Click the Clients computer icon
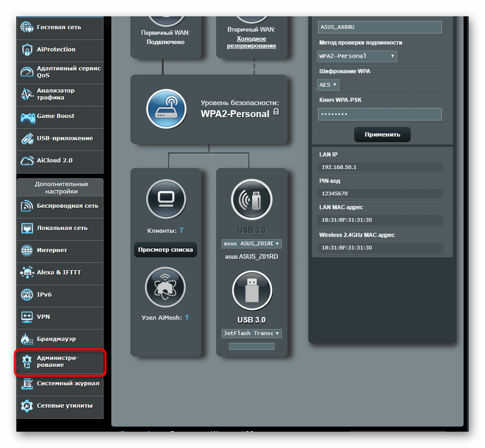The width and height of the screenshot is (485, 448). 166,200
